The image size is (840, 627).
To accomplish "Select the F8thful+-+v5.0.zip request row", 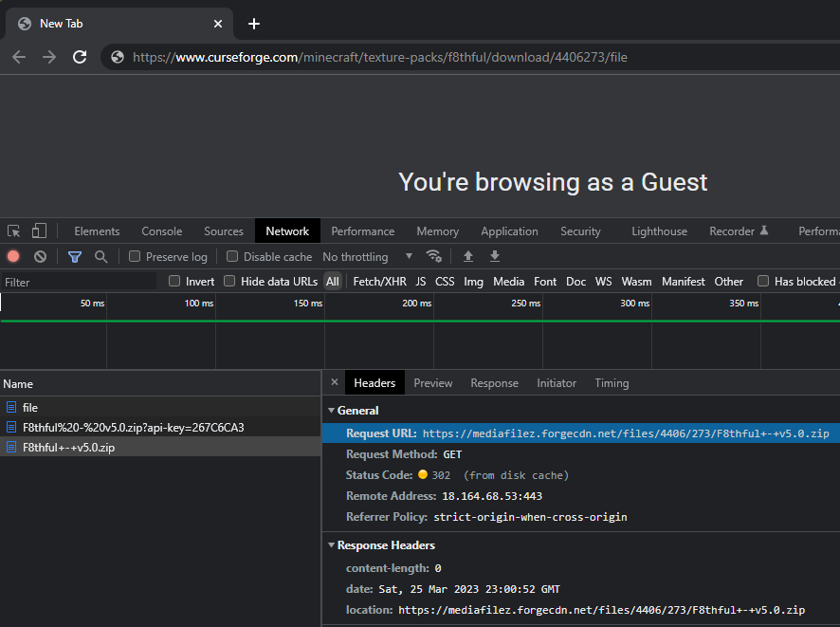I will [160, 447].
